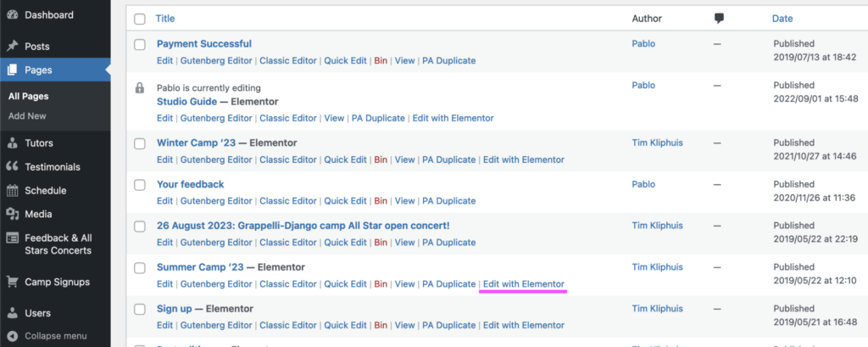Tick the Payment Successful row checkbox
This screenshot has width=868, height=347.
(140, 44)
